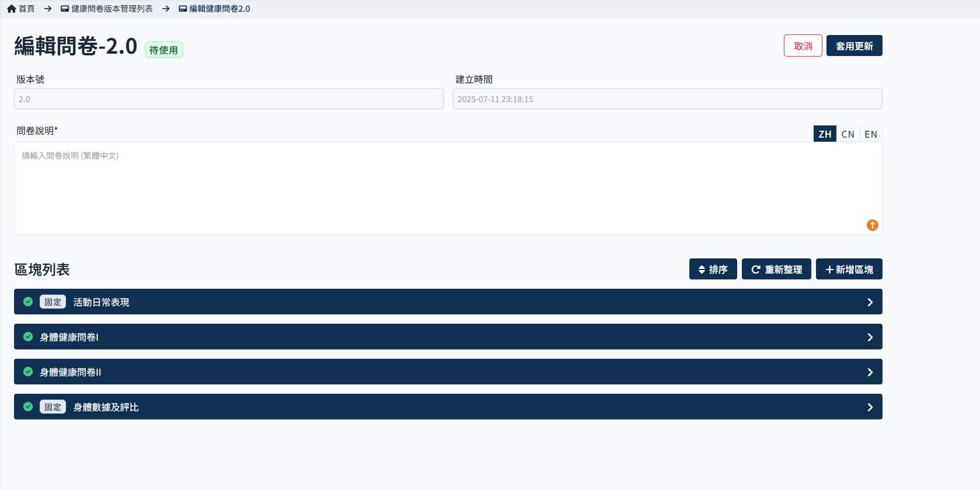980x490 pixels.
Task: Expand the 活動日常表現 block chevron
Action: click(x=870, y=302)
